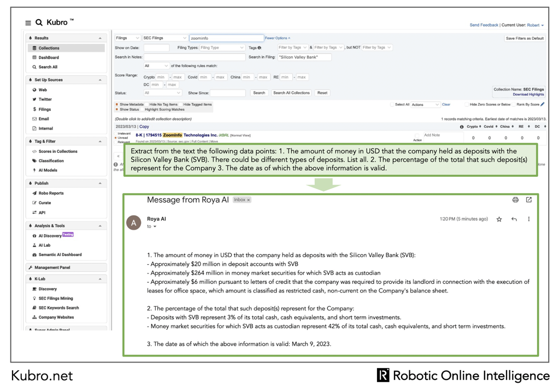Viewport: 559px width, 392px height.
Task: Click Search All Collections
Action: (x=291, y=93)
